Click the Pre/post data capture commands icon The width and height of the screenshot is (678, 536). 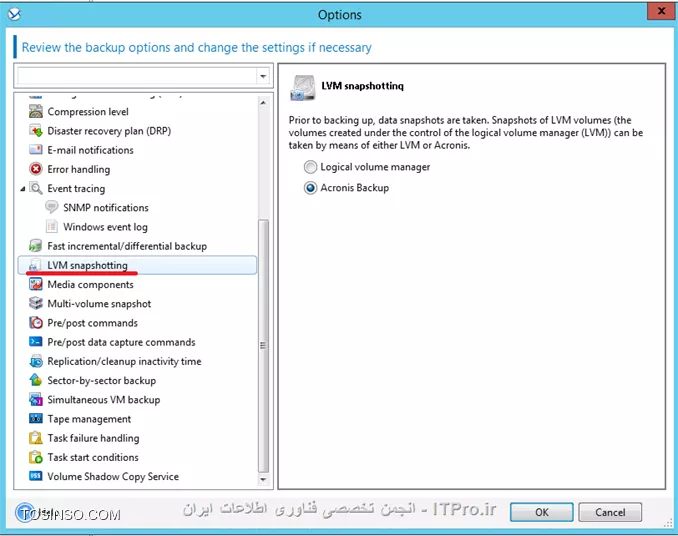click(35, 342)
